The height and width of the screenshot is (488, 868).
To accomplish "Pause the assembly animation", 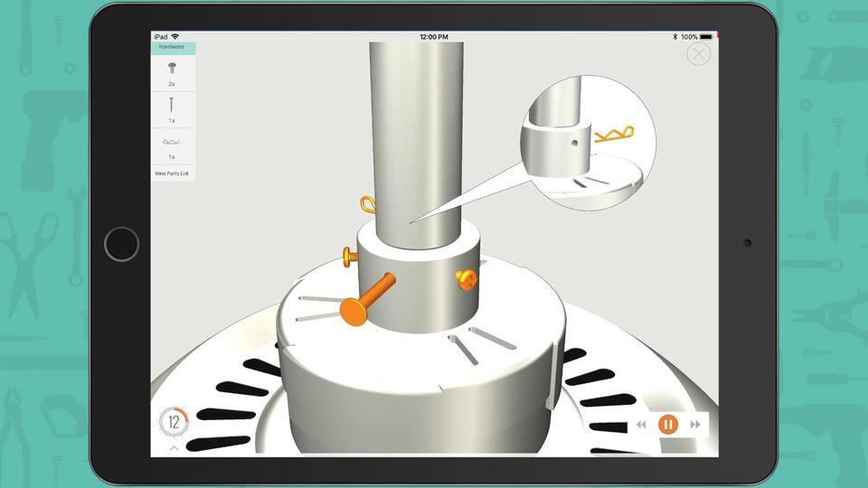I will [x=668, y=425].
